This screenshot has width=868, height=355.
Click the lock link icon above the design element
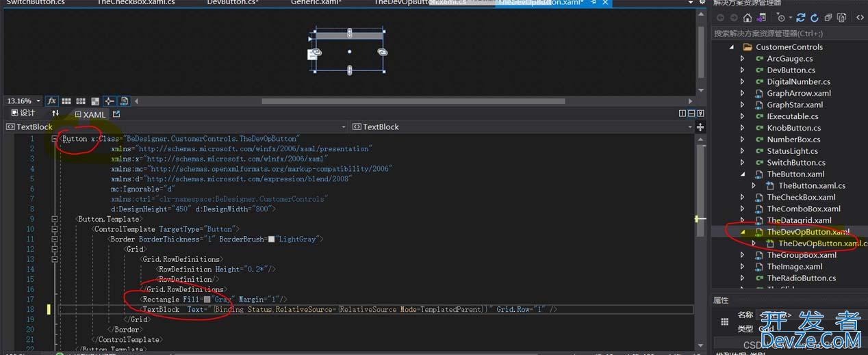[x=350, y=33]
